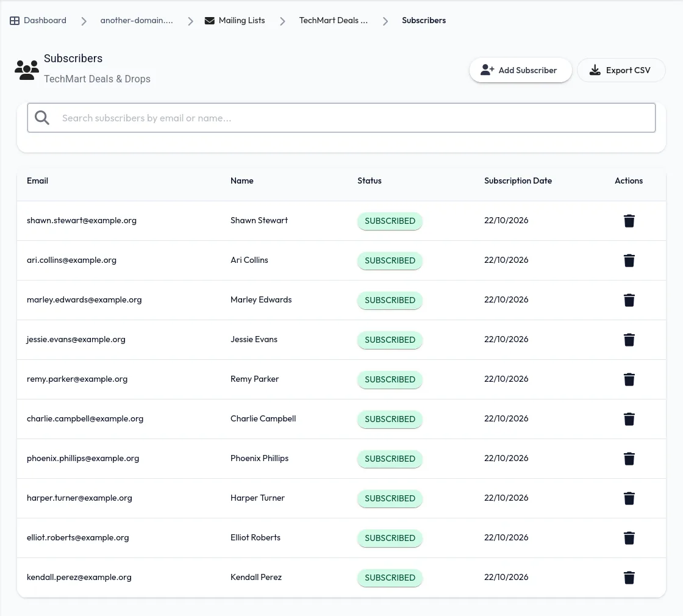Click trash icon for Harper Turner

pos(629,498)
